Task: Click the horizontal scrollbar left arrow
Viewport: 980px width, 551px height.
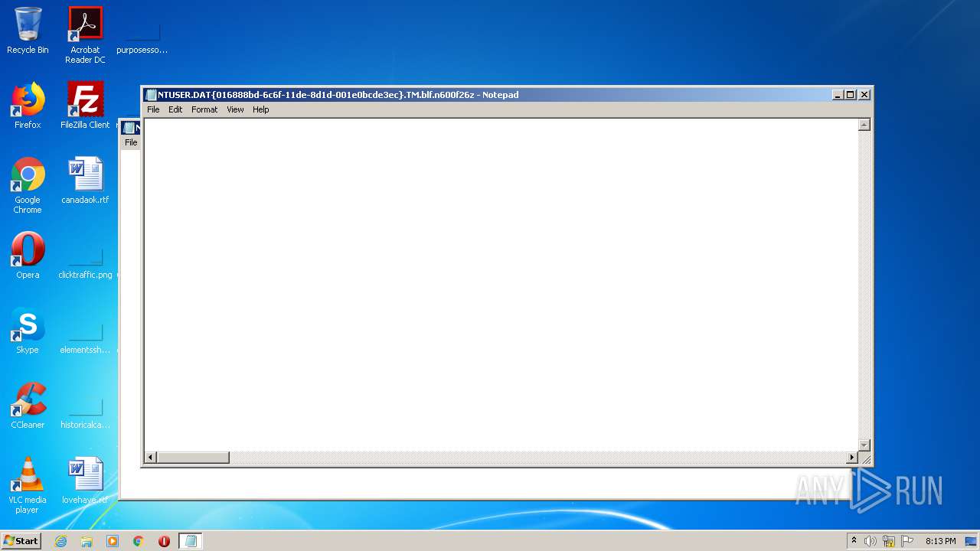Action: click(151, 458)
